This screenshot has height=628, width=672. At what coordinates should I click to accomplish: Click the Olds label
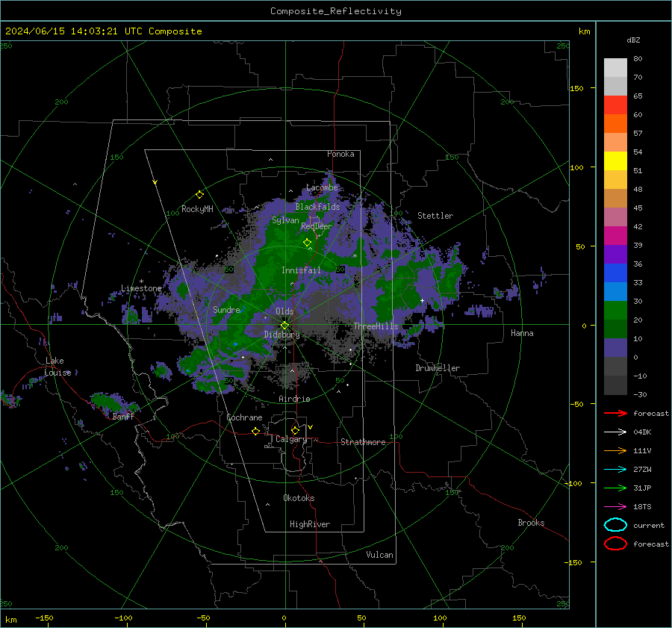[284, 311]
